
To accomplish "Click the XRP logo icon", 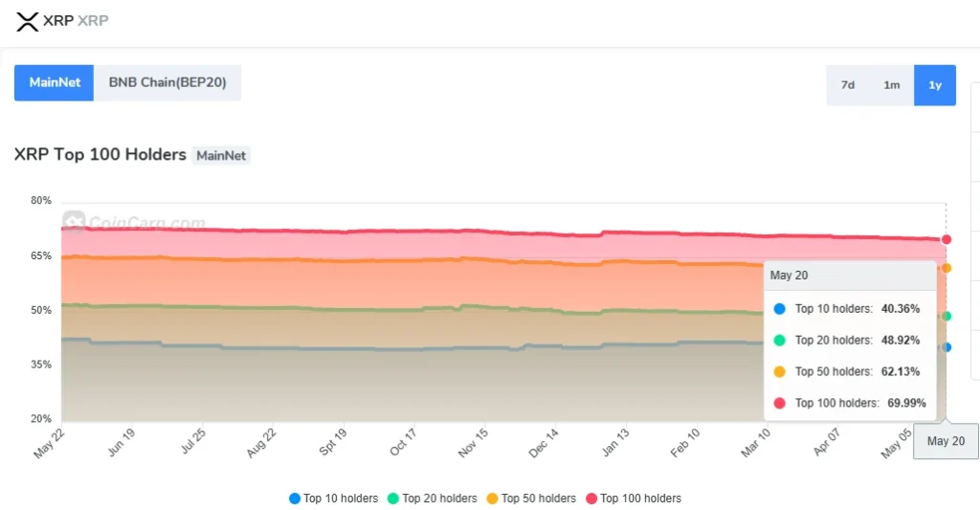I will click(28, 21).
